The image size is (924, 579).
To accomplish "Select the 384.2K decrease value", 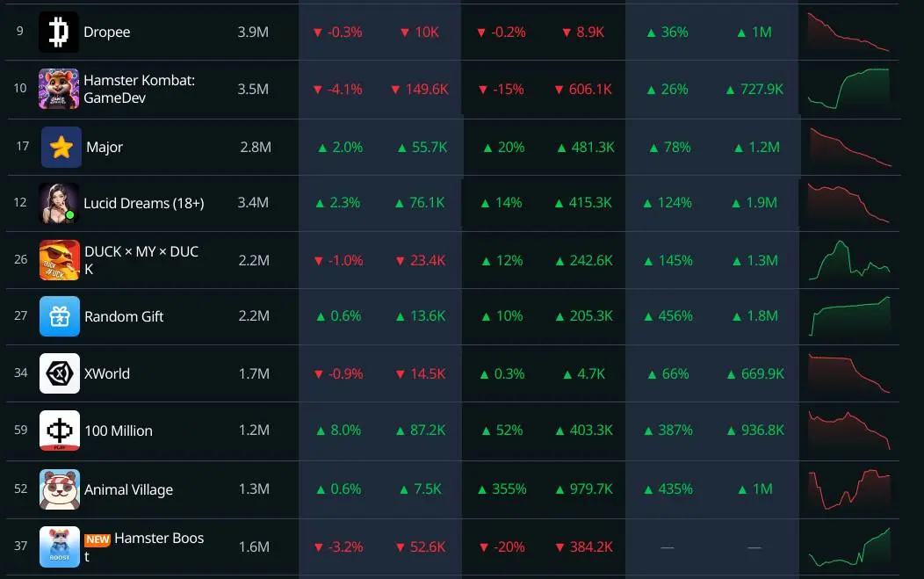I will [584, 547].
